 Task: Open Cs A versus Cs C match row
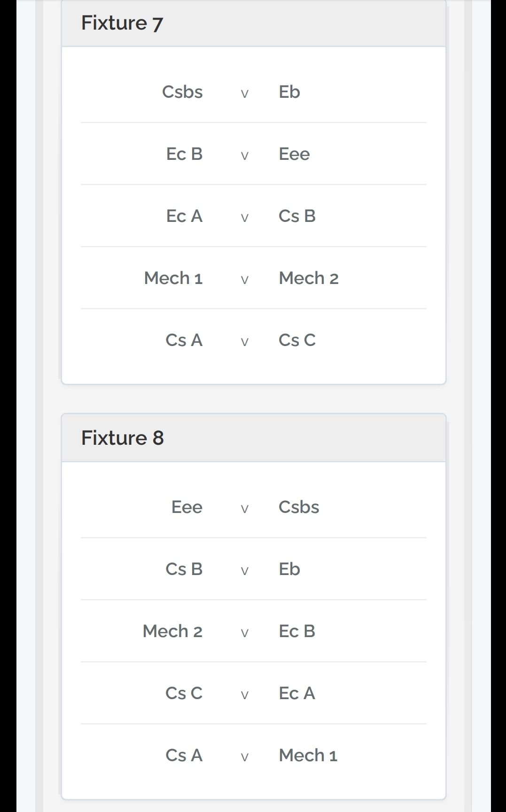coord(253,340)
